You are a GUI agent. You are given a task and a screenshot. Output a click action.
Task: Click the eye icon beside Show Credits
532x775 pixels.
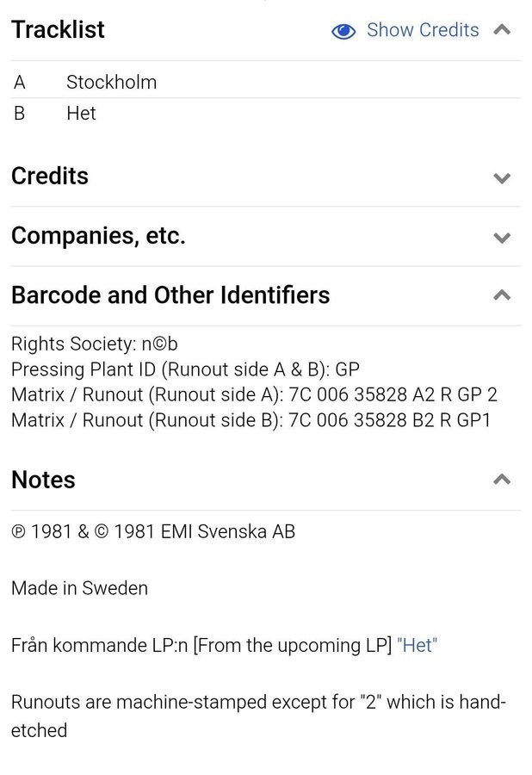pyautogui.click(x=343, y=31)
